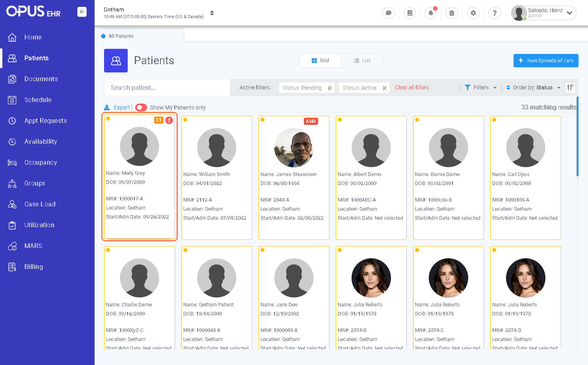
Task: Select the All Patients tab
Action: pyautogui.click(x=141, y=36)
